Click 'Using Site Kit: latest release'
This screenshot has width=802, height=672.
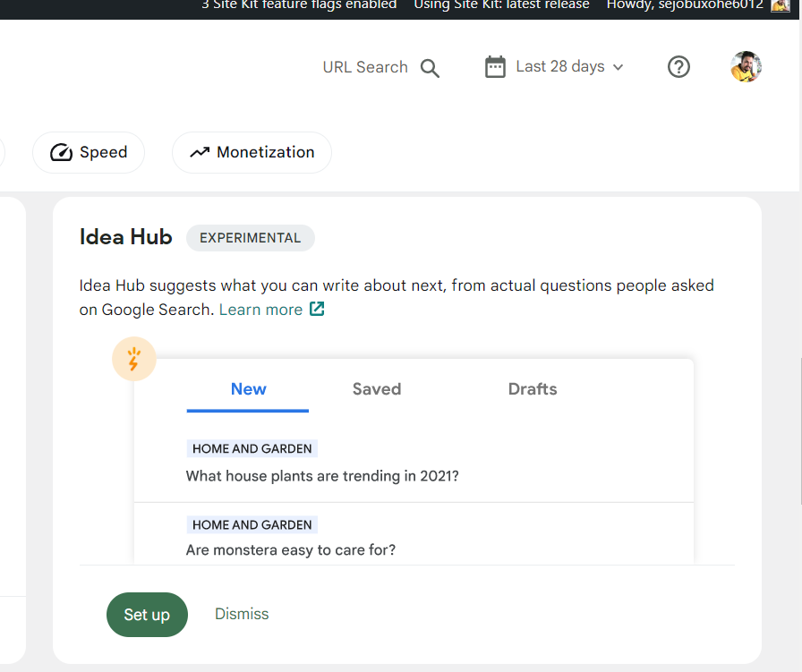pyautogui.click(x=501, y=5)
